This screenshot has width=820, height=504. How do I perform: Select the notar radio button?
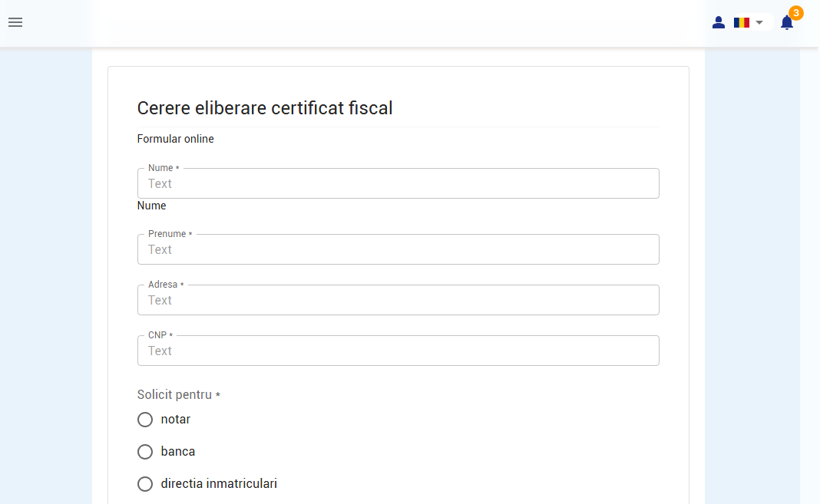(145, 420)
